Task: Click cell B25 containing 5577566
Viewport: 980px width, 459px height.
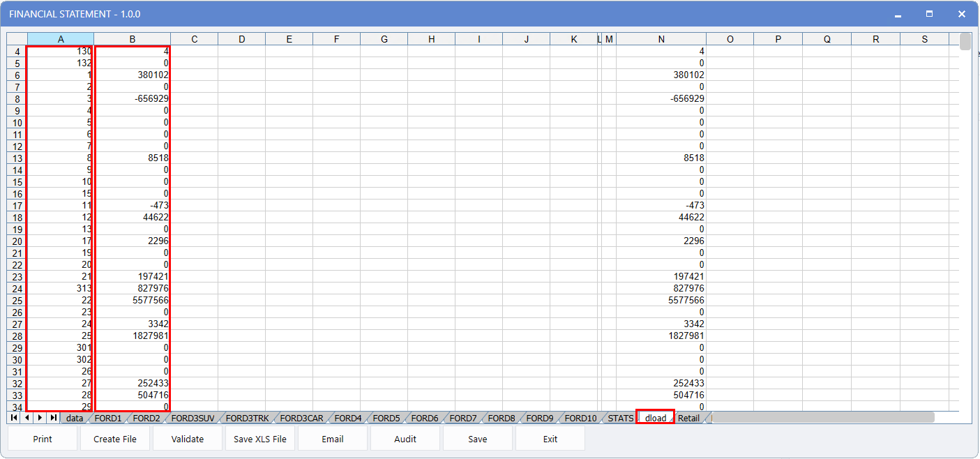Action: click(x=133, y=301)
